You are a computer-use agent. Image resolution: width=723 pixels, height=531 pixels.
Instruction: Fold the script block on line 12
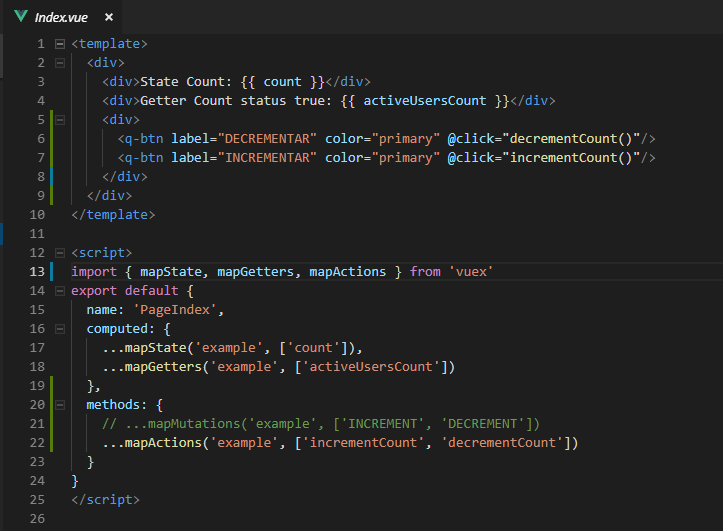[61, 253]
